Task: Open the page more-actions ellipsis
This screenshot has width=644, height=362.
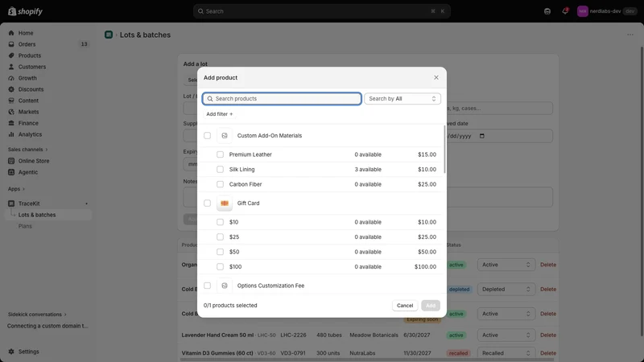Action: (630, 35)
